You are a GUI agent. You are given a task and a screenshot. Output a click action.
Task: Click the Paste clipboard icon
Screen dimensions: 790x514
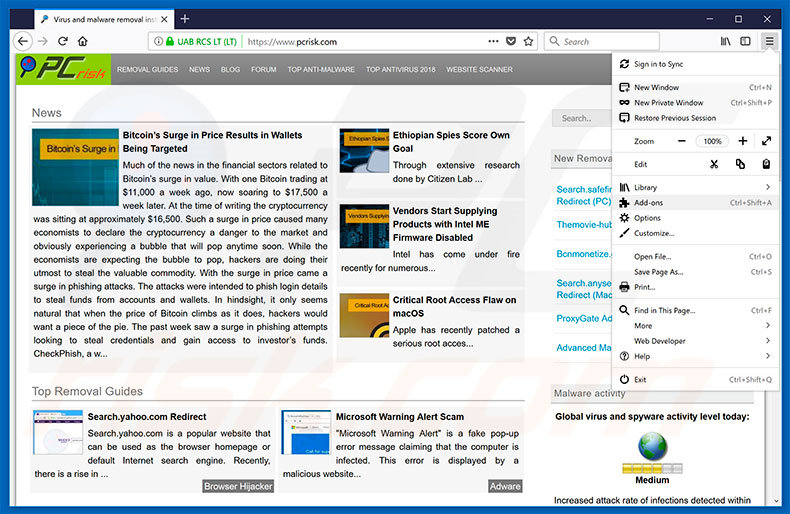click(766, 164)
